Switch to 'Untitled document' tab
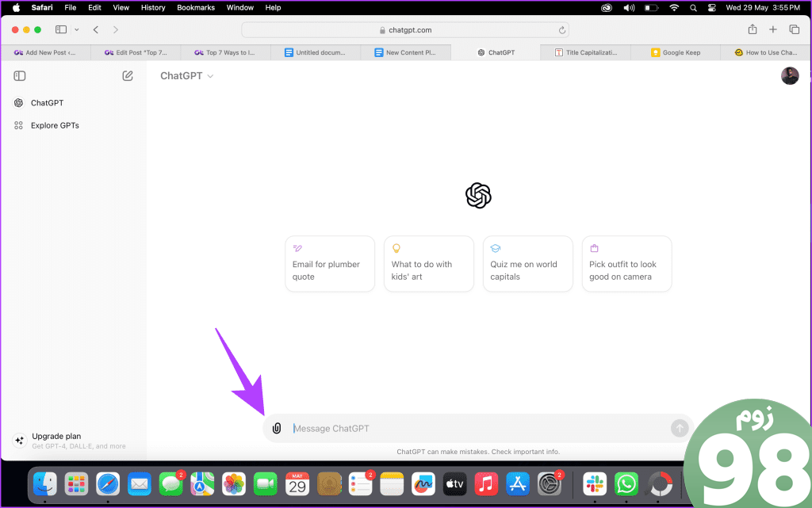The width and height of the screenshot is (812, 508). point(316,52)
